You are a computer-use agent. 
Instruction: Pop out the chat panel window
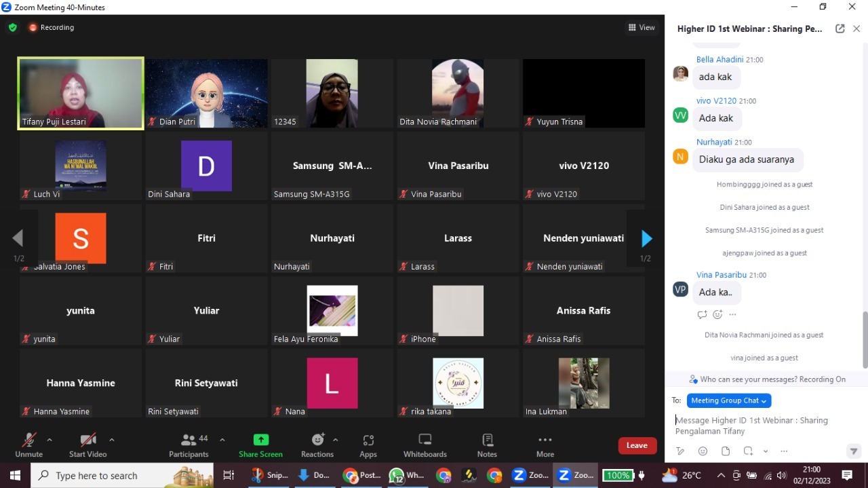point(840,29)
